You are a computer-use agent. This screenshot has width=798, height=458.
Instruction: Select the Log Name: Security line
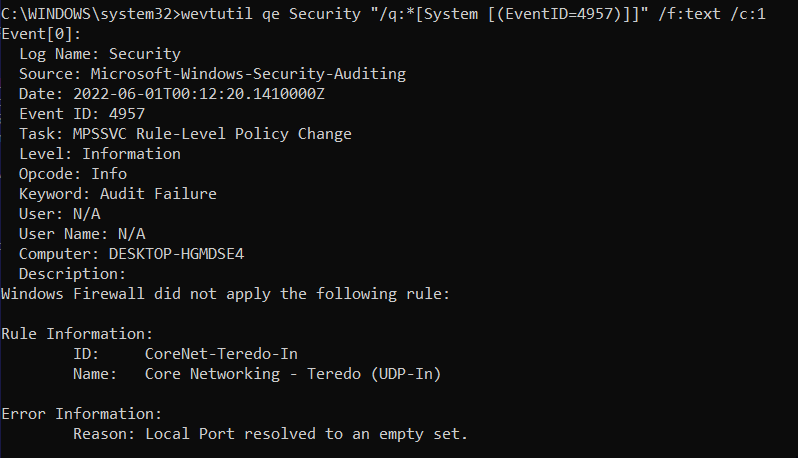coord(100,54)
